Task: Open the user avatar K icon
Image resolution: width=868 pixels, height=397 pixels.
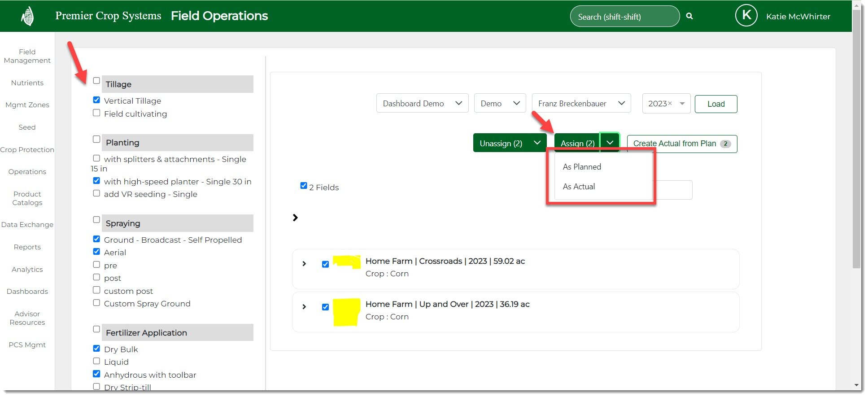Action: pyautogui.click(x=746, y=16)
